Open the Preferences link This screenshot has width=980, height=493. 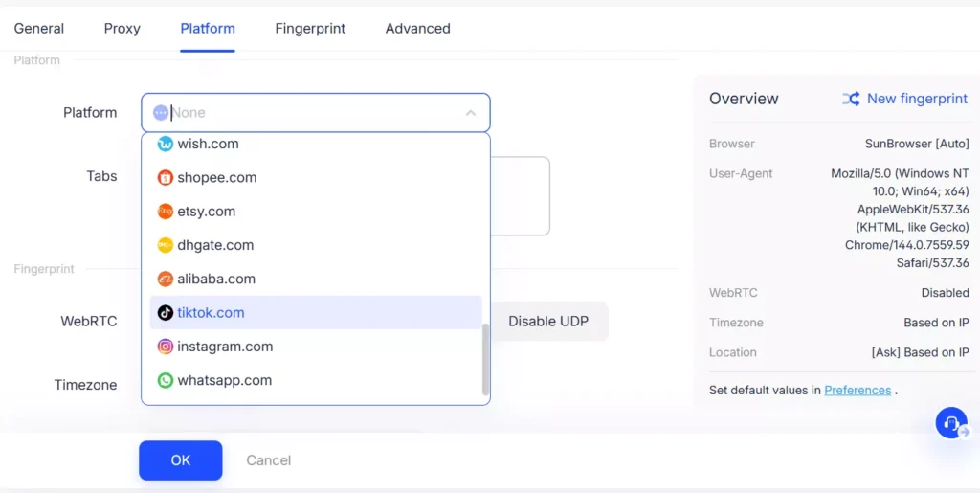(857, 390)
